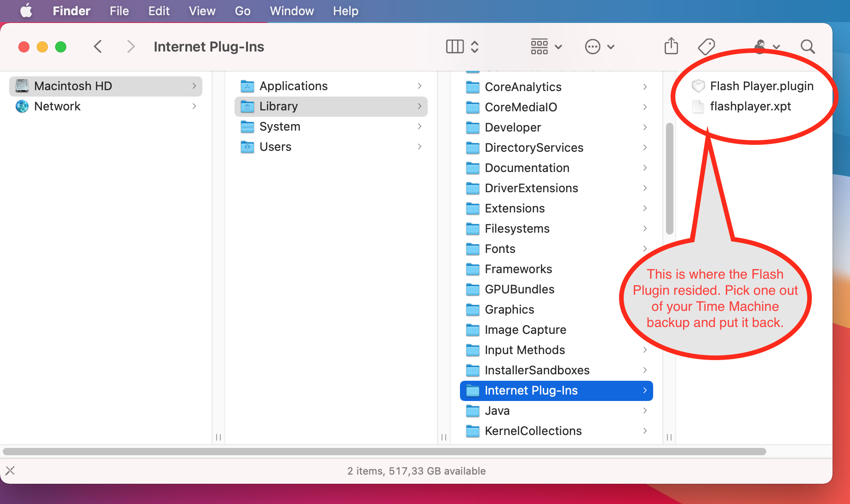The image size is (850, 504).
Task: Expand the Java folder chevron
Action: tap(645, 411)
